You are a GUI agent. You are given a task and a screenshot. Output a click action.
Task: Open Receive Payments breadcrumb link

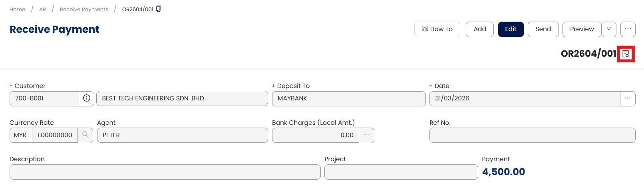tap(84, 9)
